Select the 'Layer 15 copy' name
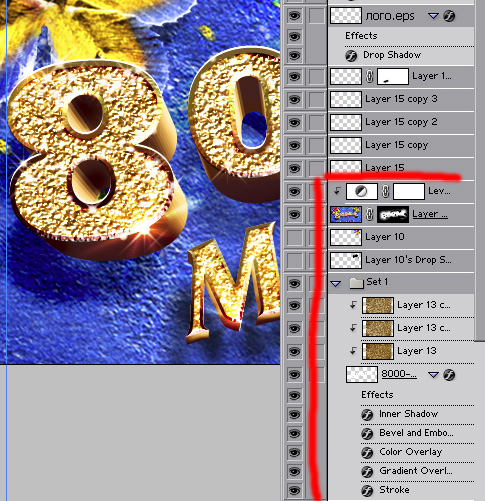 [x=397, y=145]
